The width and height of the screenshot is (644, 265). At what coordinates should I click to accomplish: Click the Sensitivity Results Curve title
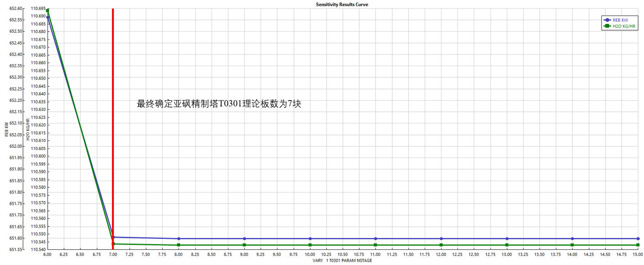coord(342,4)
